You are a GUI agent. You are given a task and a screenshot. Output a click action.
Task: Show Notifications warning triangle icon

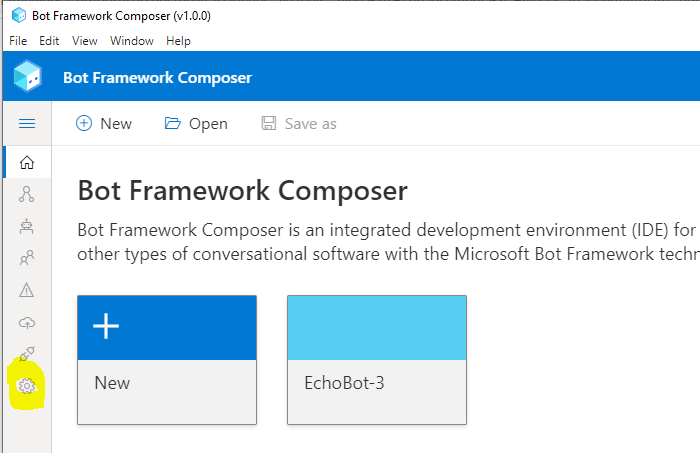(27, 291)
